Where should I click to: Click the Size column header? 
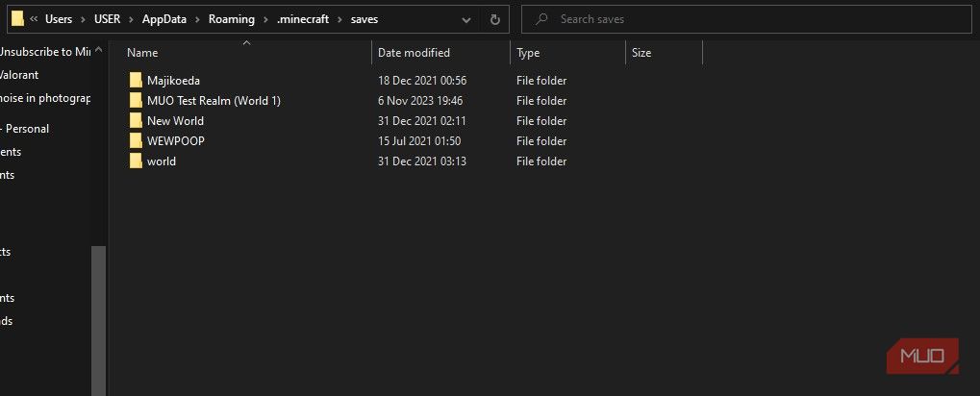click(641, 53)
